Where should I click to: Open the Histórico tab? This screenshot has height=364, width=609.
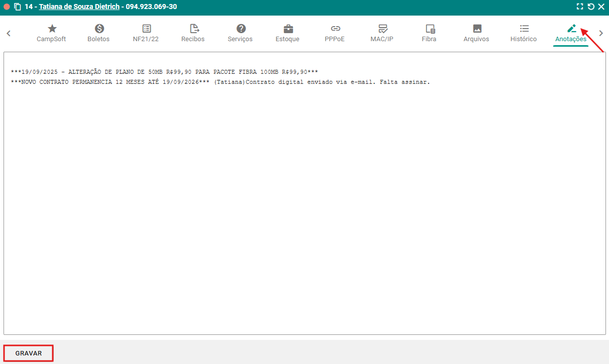click(x=524, y=33)
